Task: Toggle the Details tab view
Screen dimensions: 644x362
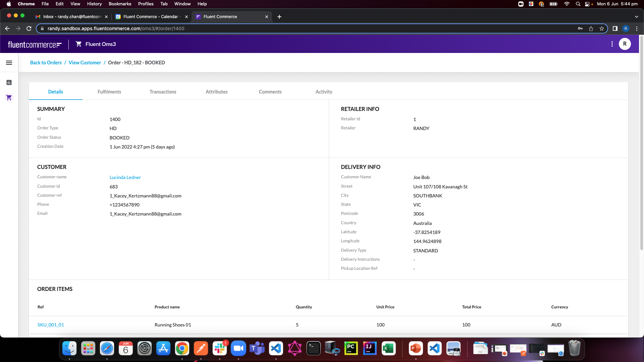Action: pyautogui.click(x=55, y=92)
